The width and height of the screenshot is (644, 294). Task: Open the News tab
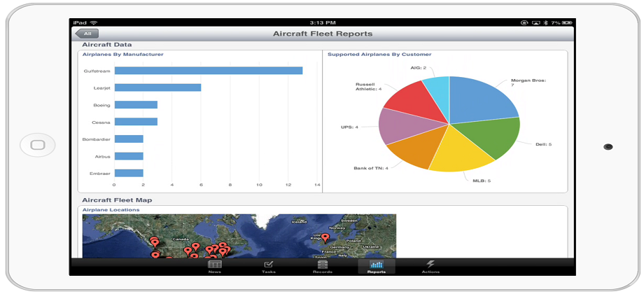(x=214, y=267)
